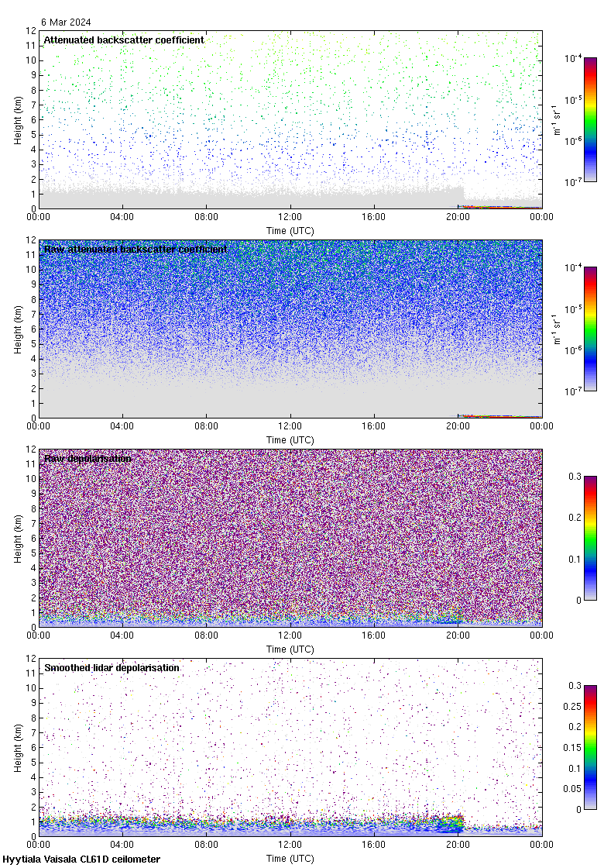Pick the colorbar next to Raw attenuated backscatter plot
The height and width of the screenshot is (868, 604).
tap(589, 329)
